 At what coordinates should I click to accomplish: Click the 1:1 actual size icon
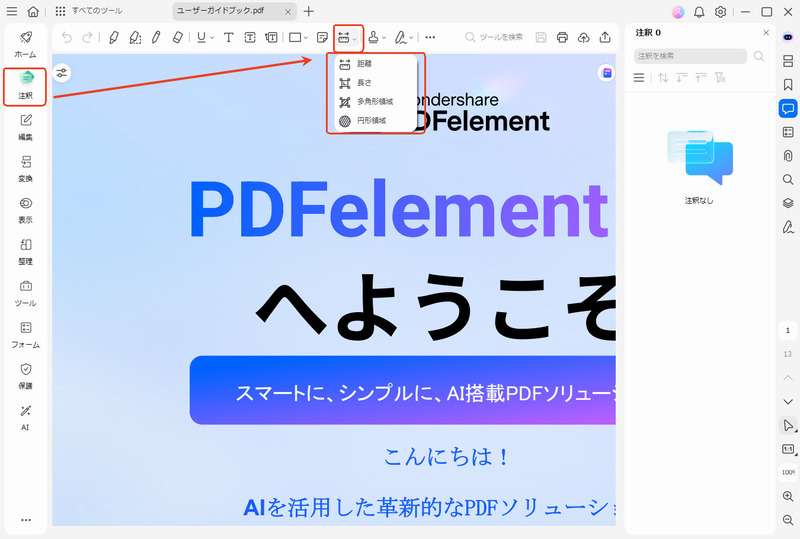coord(788,449)
